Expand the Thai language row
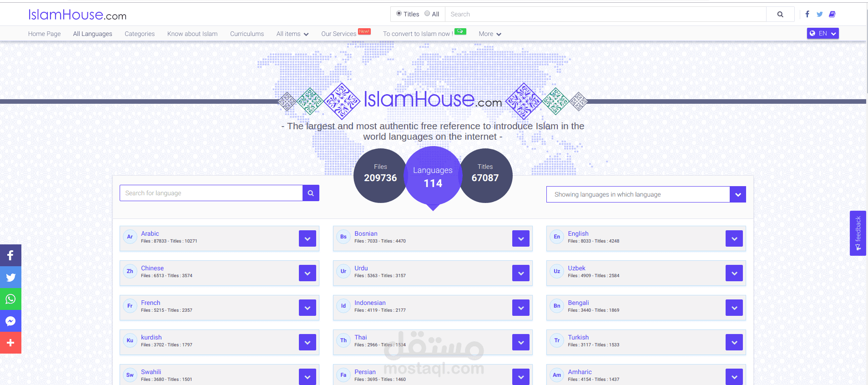The image size is (868, 385). (x=521, y=342)
